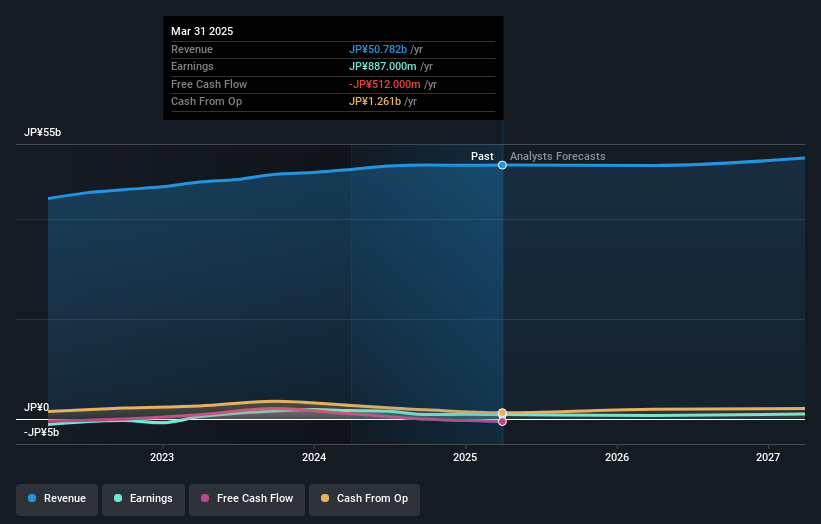
Task: Click the 2026 x-axis label
Action: [617, 458]
